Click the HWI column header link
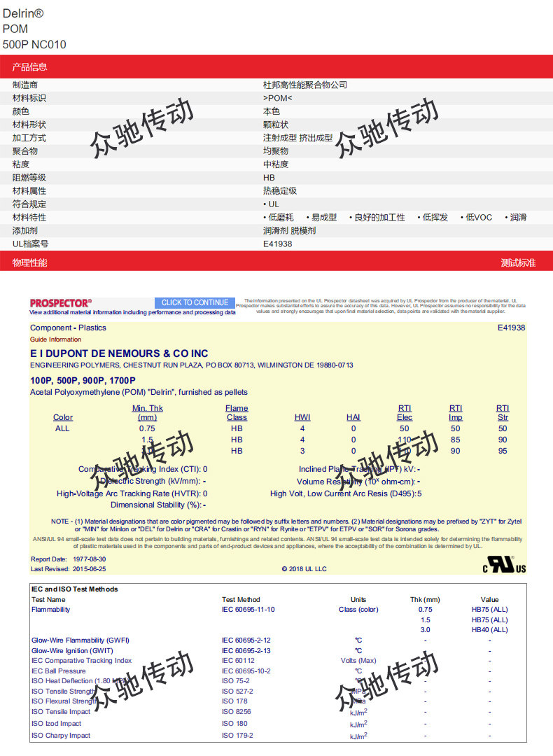 point(302,417)
